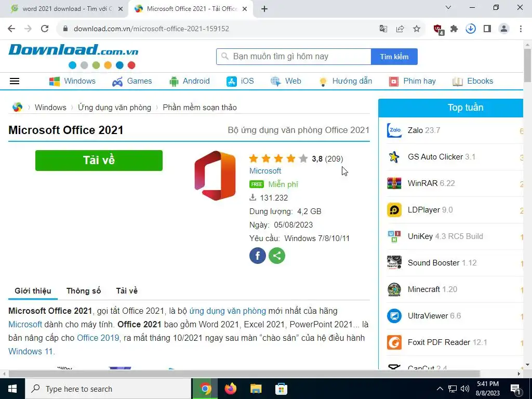Image resolution: width=532 pixels, height=399 pixels.
Task: Click the browser address bar
Action: pos(217,29)
